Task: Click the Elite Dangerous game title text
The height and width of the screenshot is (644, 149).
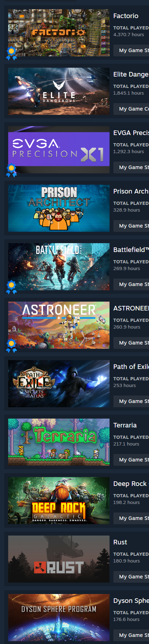Action: [131, 74]
